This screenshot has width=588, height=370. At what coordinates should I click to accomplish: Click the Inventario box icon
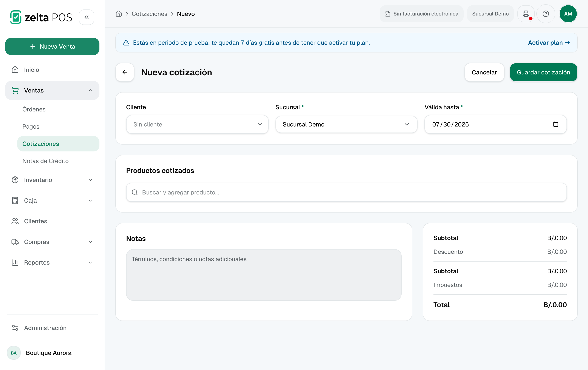coord(15,180)
